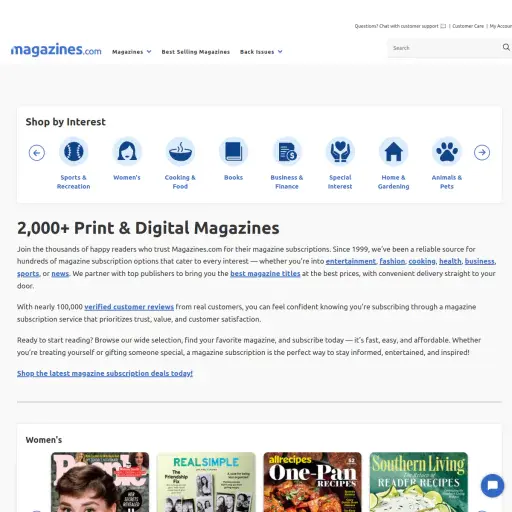Select the Sports & Recreation baseball icon
This screenshot has width=512, height=512.
pyautogui.click(x=73, y=152)
